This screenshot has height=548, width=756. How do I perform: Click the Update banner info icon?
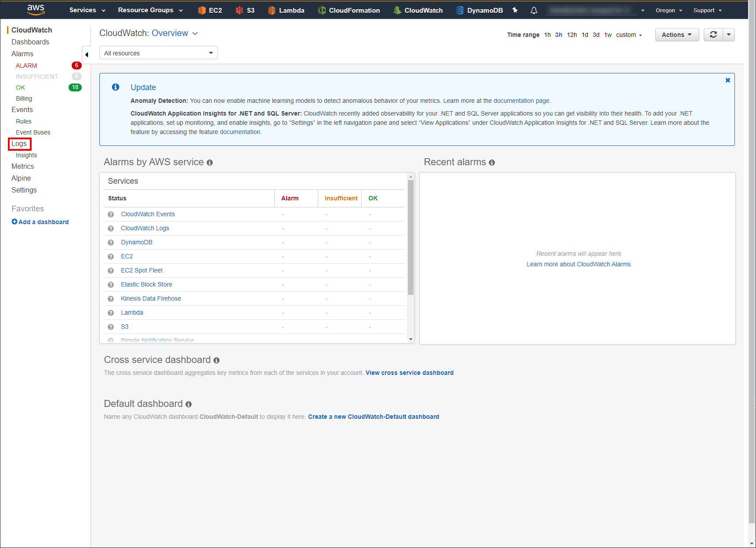pos(116,87)
